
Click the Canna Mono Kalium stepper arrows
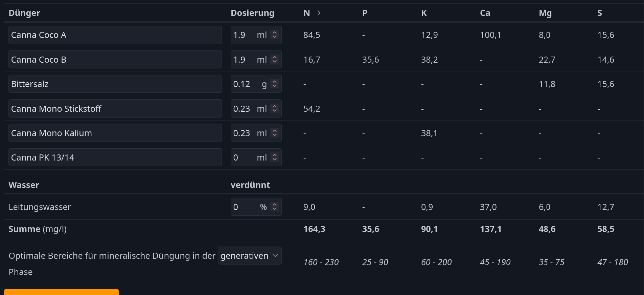[275, 133]
